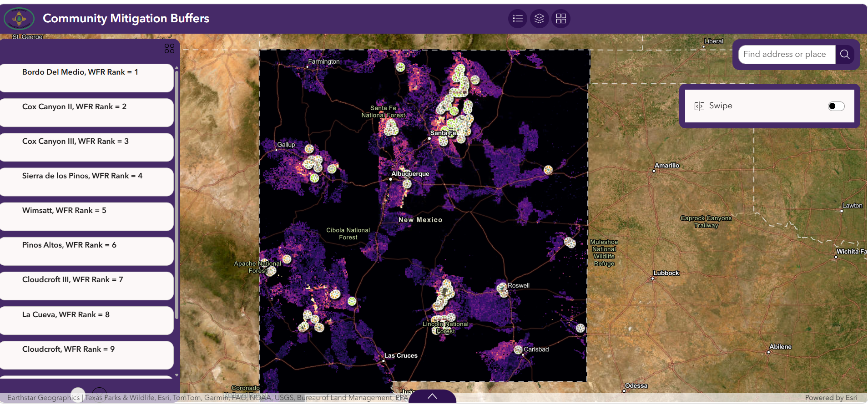868x405 pixels.
Task: Click the community marker near Albuquerque
Action: [407, 184]
